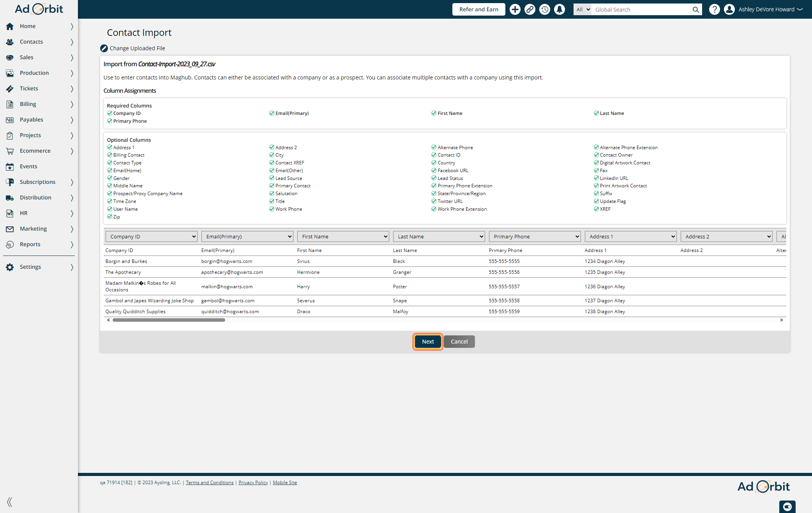The width and height of the screenshot is (812, 513).
Task: Open the First Name column dropdown
Action: click(x=343, y=236)
